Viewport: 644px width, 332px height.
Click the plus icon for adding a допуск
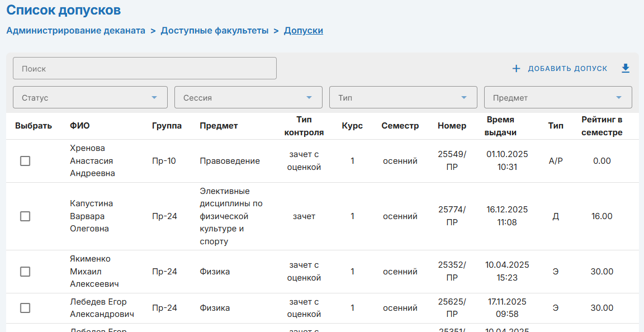(516, 69)
